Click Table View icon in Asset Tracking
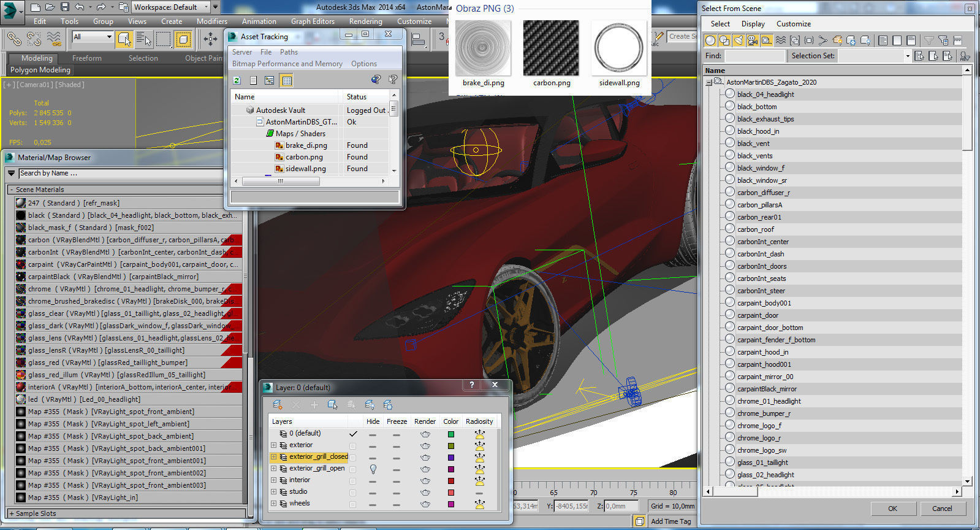This screenshot has width=980, height=530. [286, 80]
